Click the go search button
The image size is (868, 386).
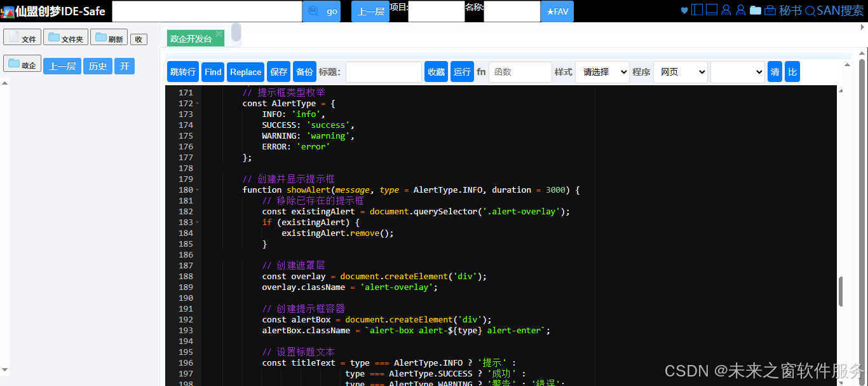click(322, 11)
